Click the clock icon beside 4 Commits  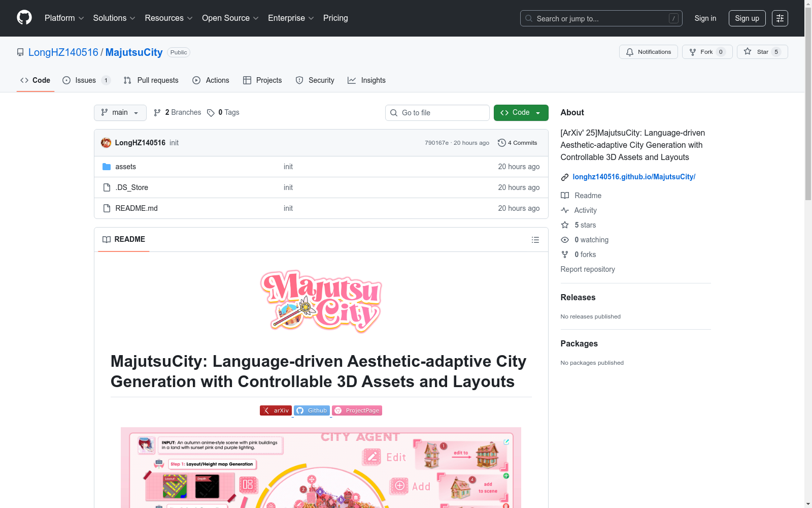point(502,143)
